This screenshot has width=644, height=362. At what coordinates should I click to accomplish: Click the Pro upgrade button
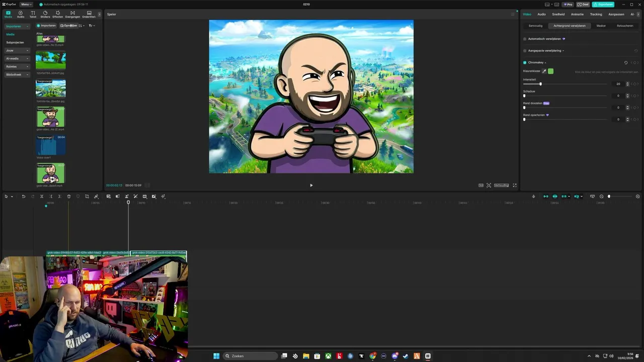568,5
